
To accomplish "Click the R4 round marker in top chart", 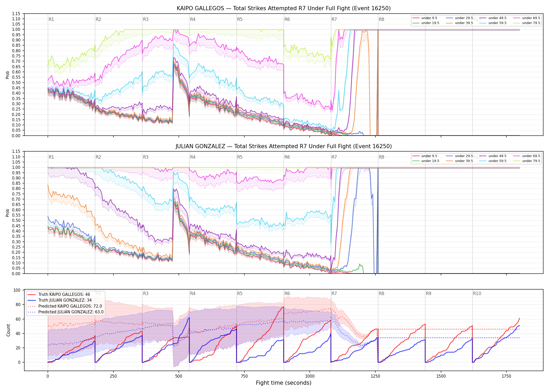I will click(193, 19).
